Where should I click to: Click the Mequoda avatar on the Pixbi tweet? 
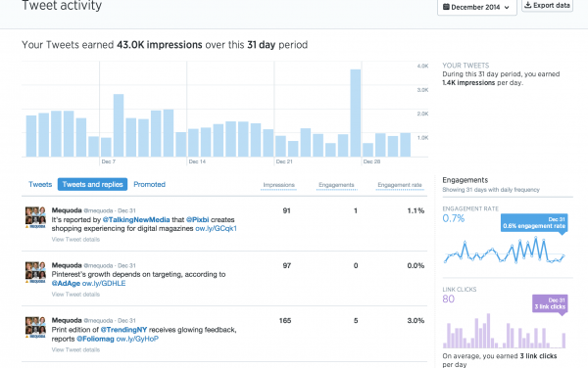click(35, 217)
